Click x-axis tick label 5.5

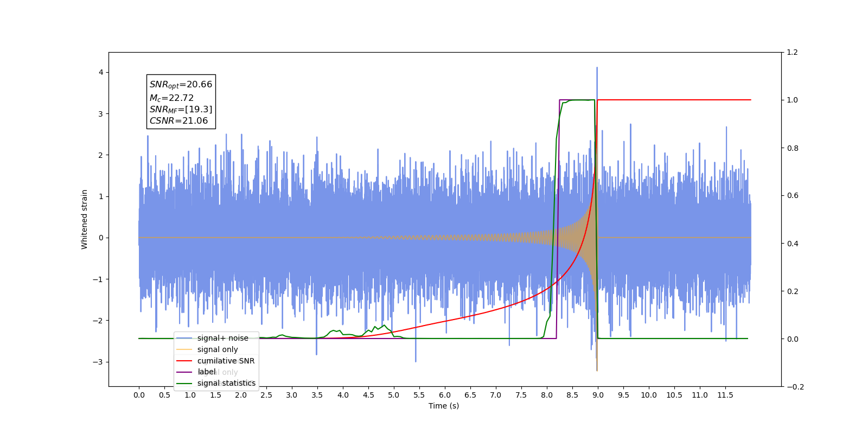(419, 395)
